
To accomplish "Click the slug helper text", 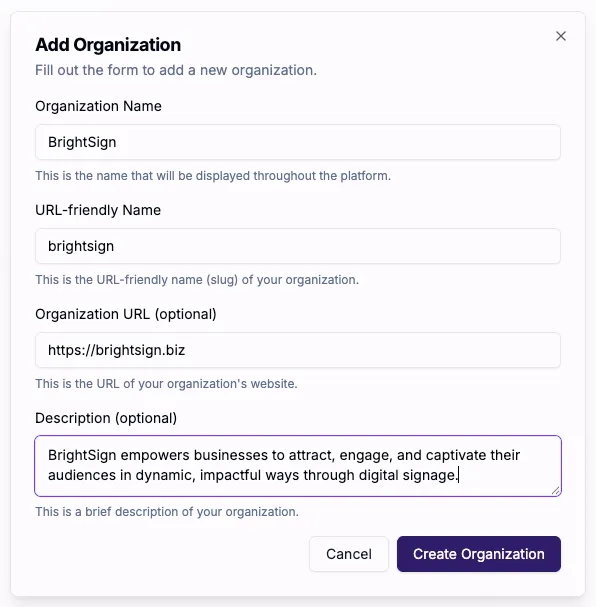I will pyautogui.click(x=197, y=280).
